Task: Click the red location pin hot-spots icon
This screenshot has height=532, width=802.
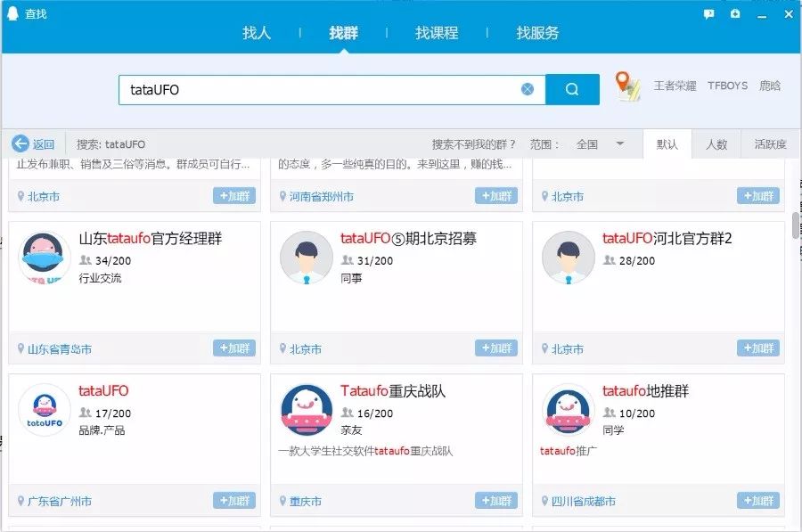Action: point(624,86)
